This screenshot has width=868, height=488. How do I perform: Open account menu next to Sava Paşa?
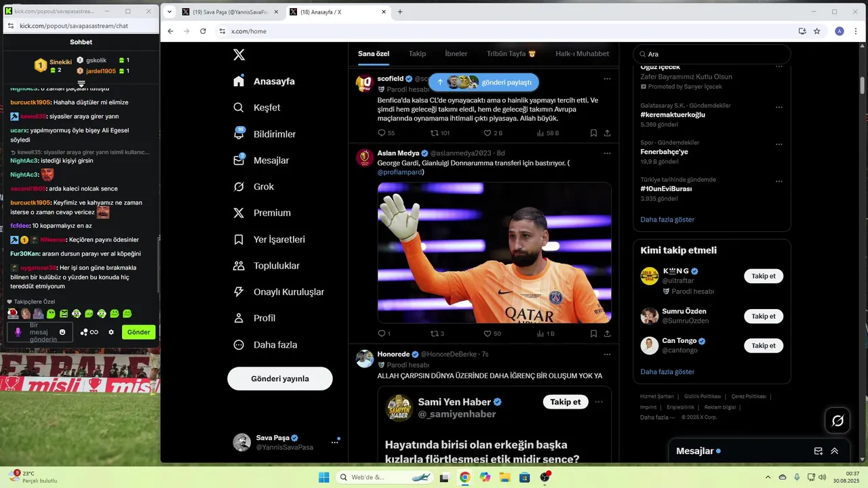point(334,442)
